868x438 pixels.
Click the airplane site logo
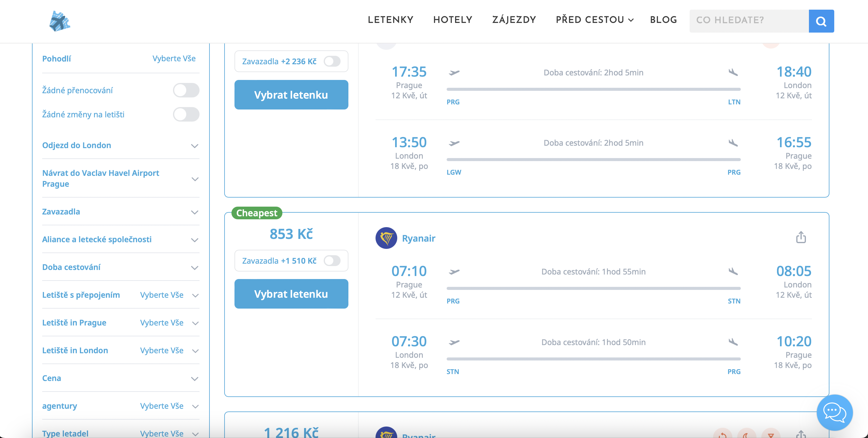[x=60, y=21]
